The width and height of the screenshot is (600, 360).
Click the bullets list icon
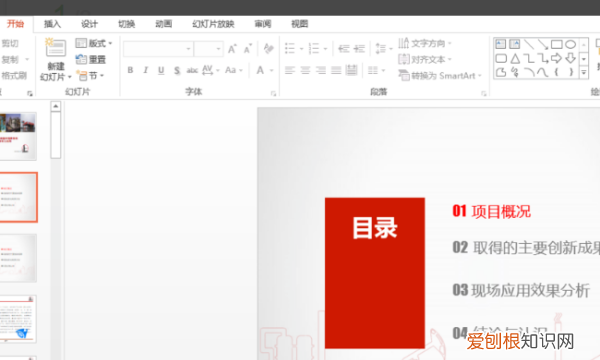[x=290, y=49]
